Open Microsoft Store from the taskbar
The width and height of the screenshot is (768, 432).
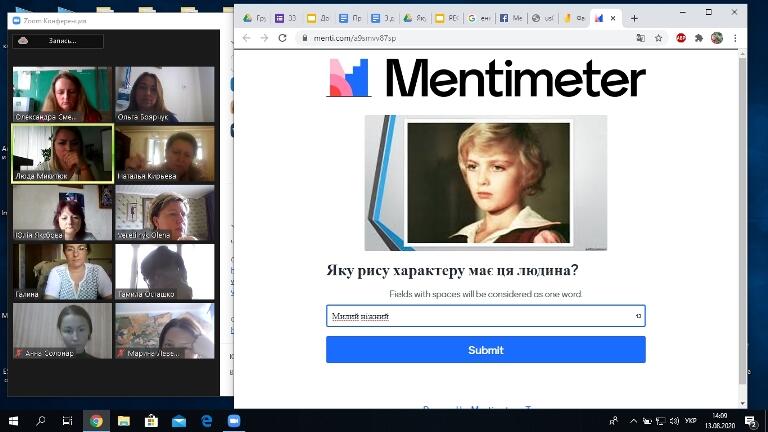pyautogui.click(x=151, y=421)
